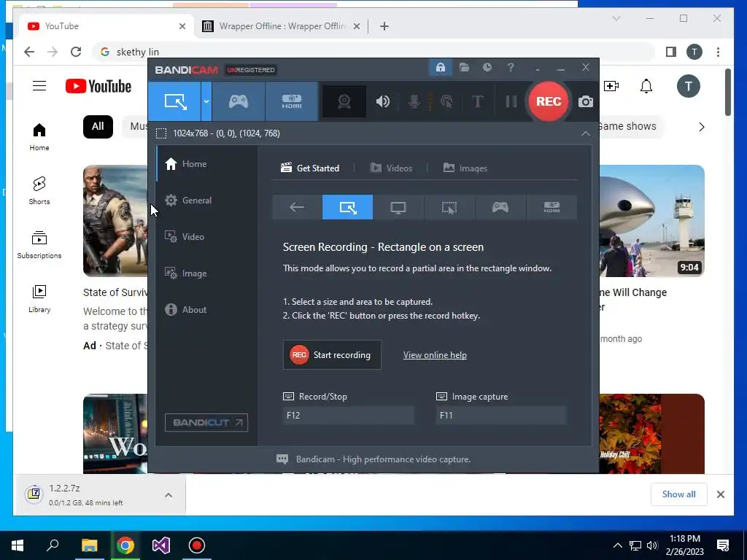The image size is (747, 560).
Task: Open YouTube hamburger menu
Action: pyautogui.click(x=39, y=86)
